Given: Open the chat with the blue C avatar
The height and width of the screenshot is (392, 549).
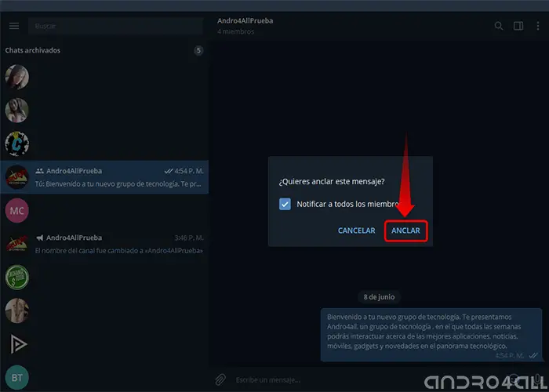Looking at the screenshot, I should (x=16, y=143).
